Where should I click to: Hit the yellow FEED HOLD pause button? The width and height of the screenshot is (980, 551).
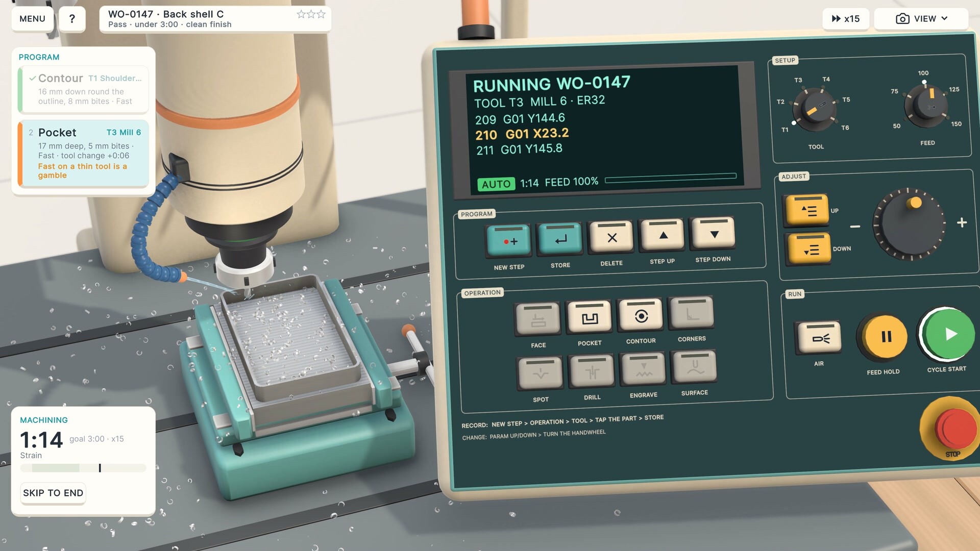(885, 337)
